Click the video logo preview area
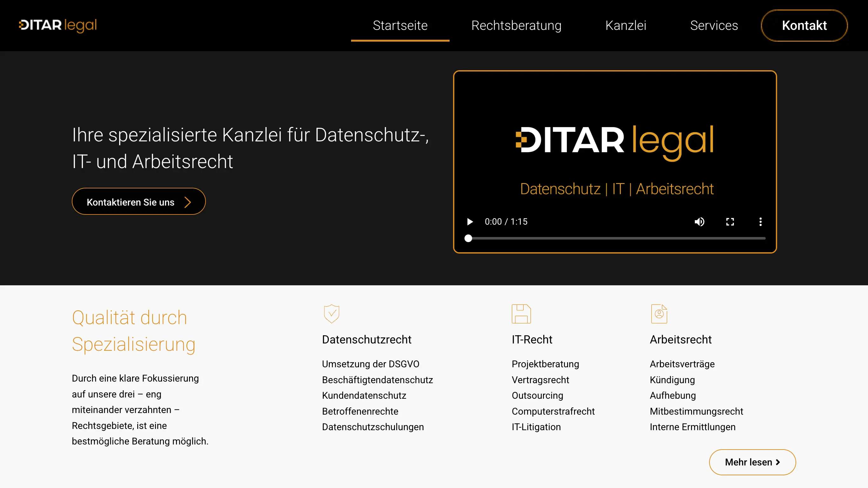The height and width of the screenshot is (488, 868). [614, 142]
